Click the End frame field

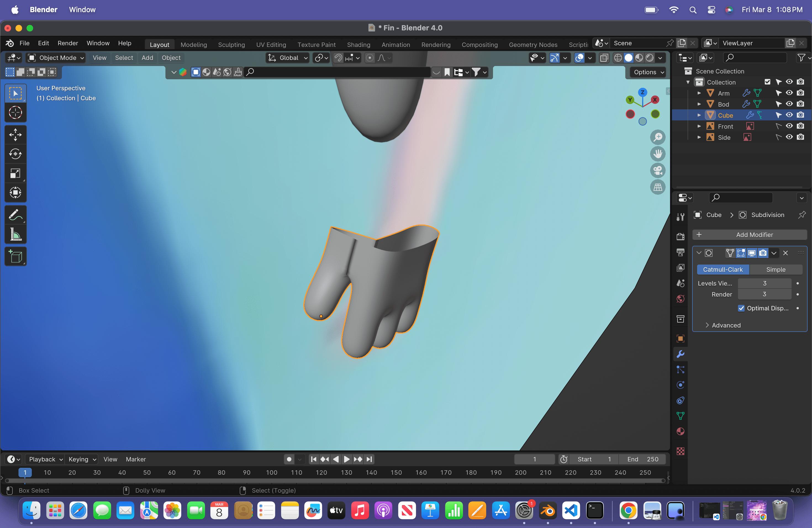pos(642,459)
